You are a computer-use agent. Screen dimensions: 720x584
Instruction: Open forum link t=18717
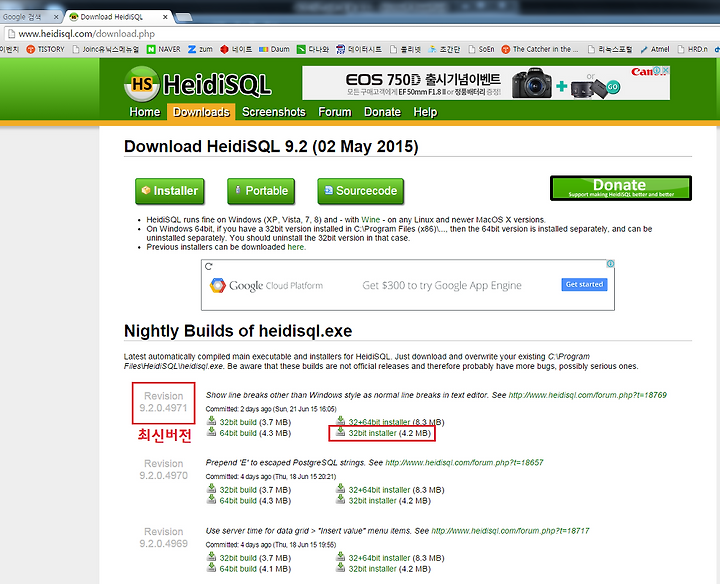(510, 531)
